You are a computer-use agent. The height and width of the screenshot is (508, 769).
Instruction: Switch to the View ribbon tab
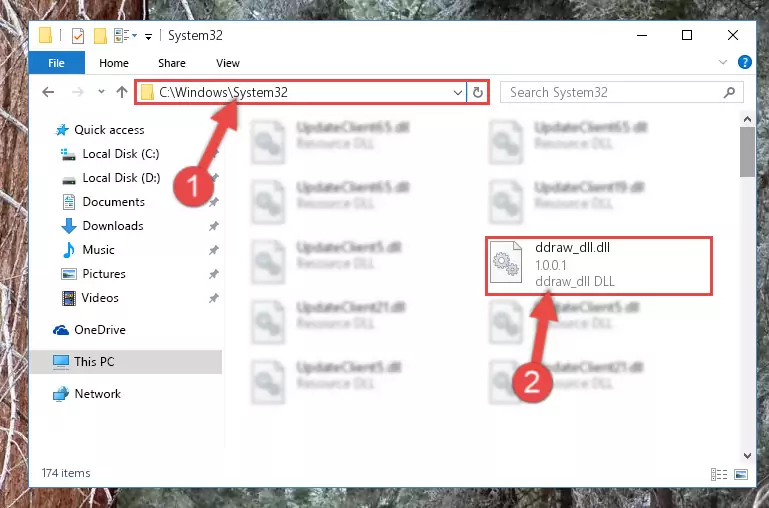(x=228, y=63)
